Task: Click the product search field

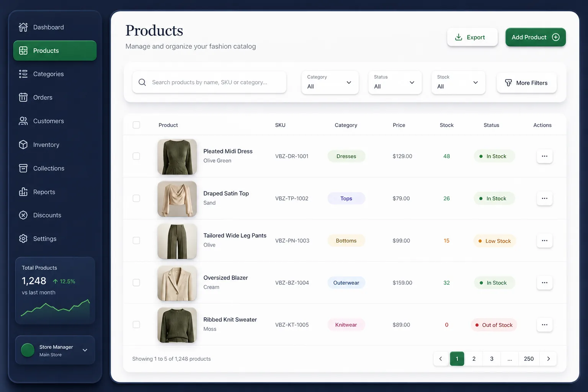Action: (209, 82)
